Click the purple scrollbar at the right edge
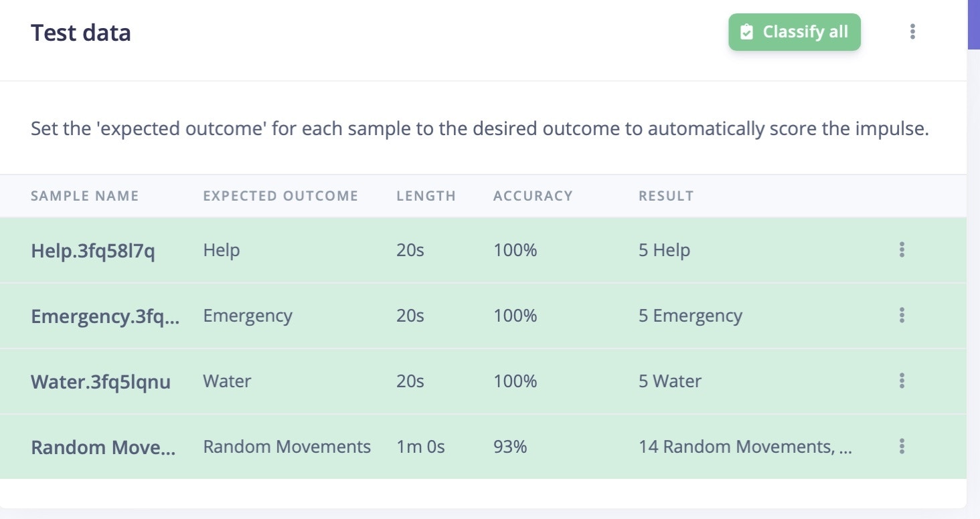 (x=973, y=24)
